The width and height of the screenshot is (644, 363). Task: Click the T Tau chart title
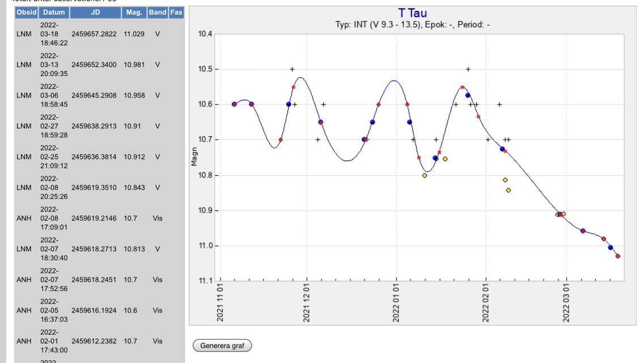pyautogui.click(x=412, y=14)
